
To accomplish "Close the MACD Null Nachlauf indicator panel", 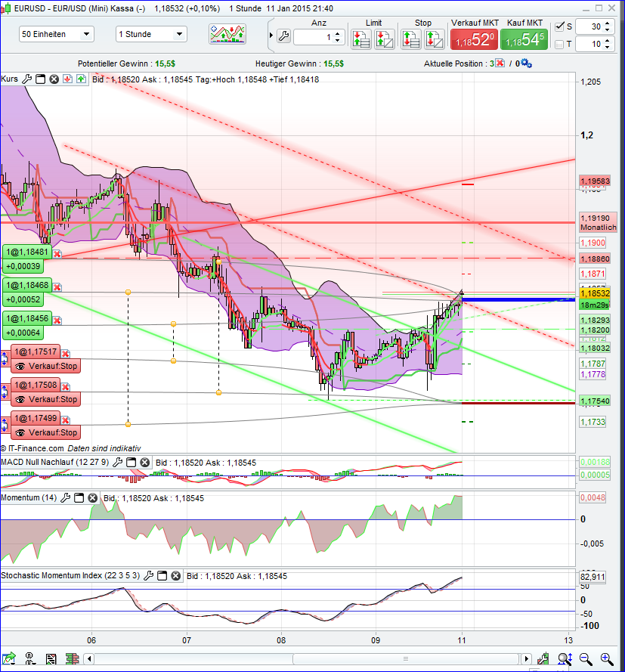I will tap(144, 462).
